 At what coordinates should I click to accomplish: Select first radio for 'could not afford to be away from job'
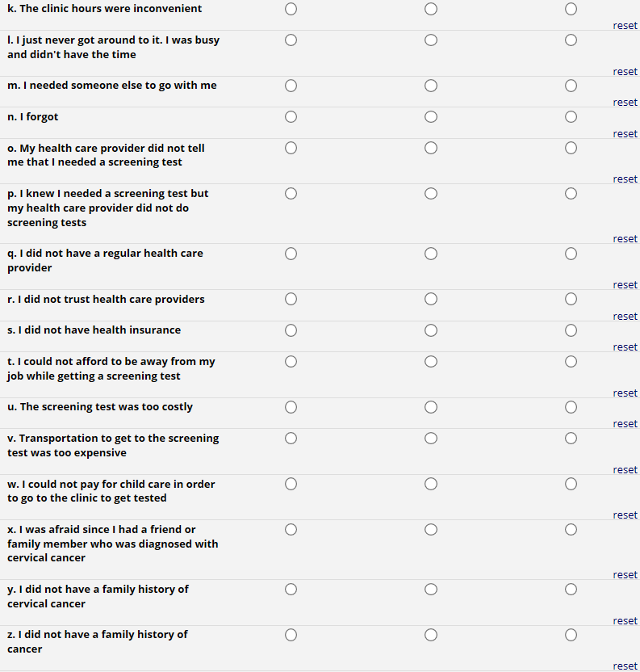coord(291,362)
